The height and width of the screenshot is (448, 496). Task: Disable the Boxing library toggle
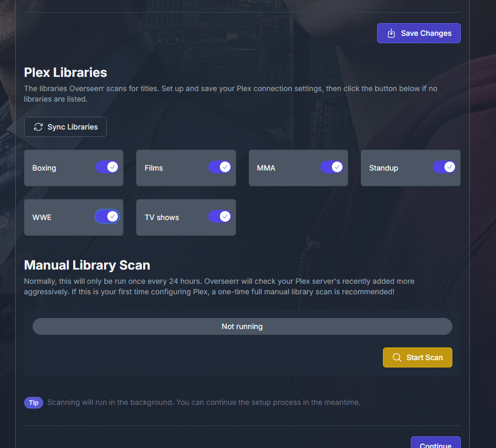tap(107, 167)
